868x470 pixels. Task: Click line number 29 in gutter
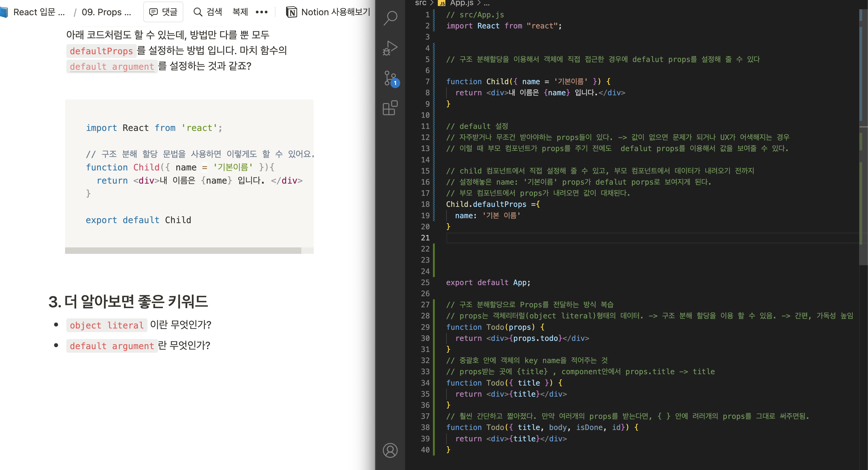pos(425,327)
